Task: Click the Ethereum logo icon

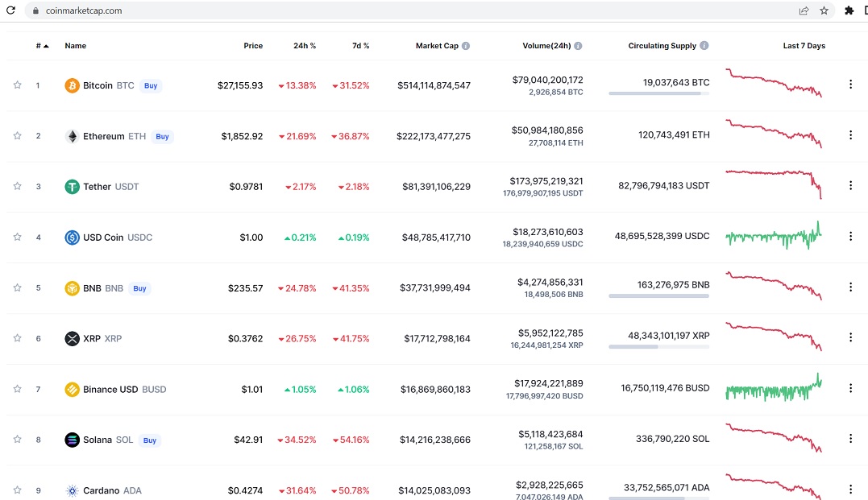Action: 72,136
